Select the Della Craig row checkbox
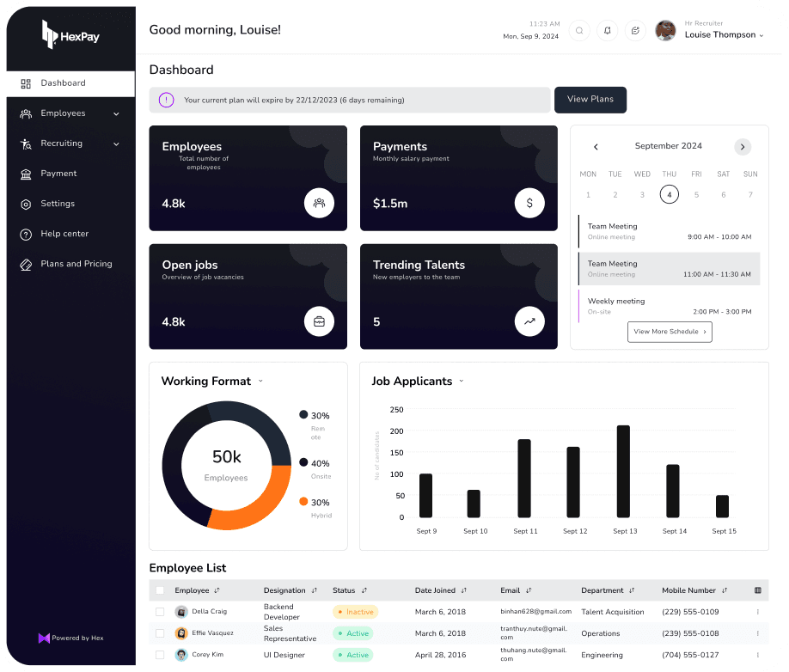This screenshot has width=789, height=672. pos(160,612)
